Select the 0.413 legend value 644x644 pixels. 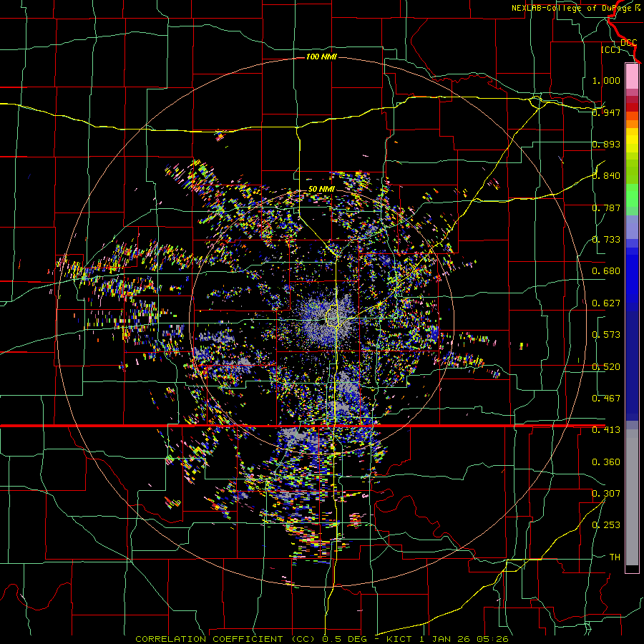606,430
